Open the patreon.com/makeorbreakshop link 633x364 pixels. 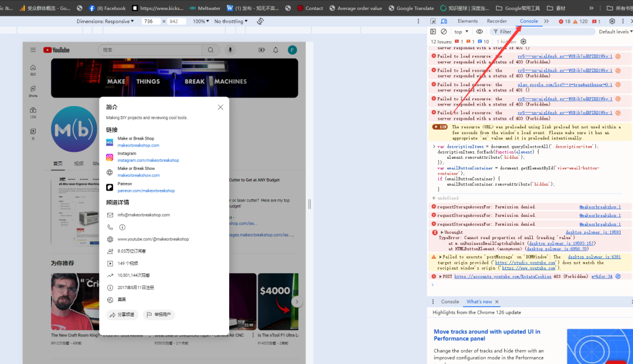pos(146,190)
